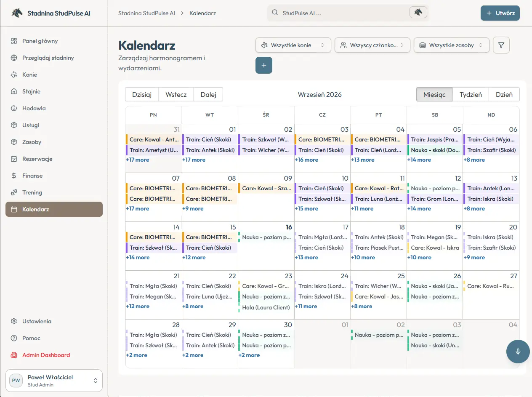Click the Ustawienia gear icon
This screenshot has width=532, height=397.
pos(14,321)
